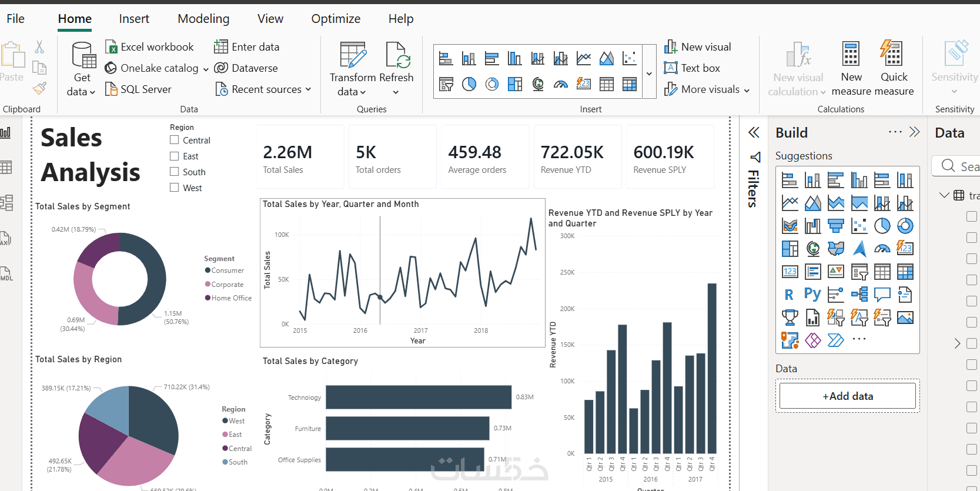This screenshot has height=491, width=980.
Task: Tick the South region checkbox
Action: point(174,172)
